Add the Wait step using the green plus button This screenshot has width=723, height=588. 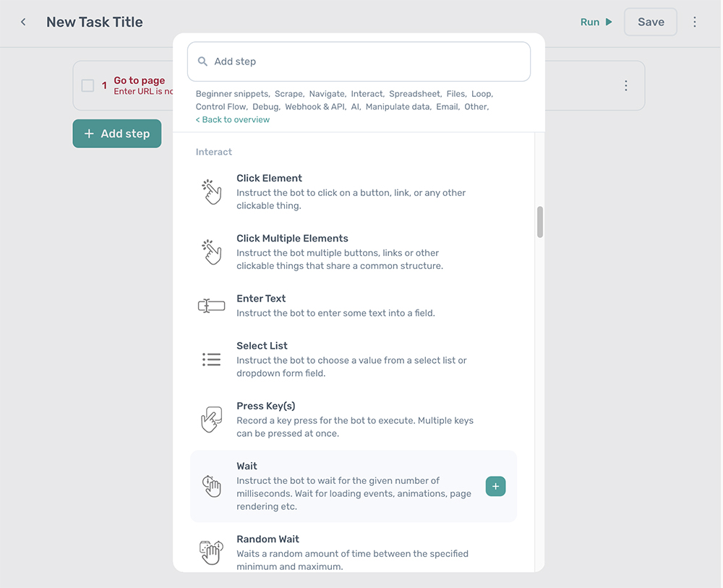(495, 486)
